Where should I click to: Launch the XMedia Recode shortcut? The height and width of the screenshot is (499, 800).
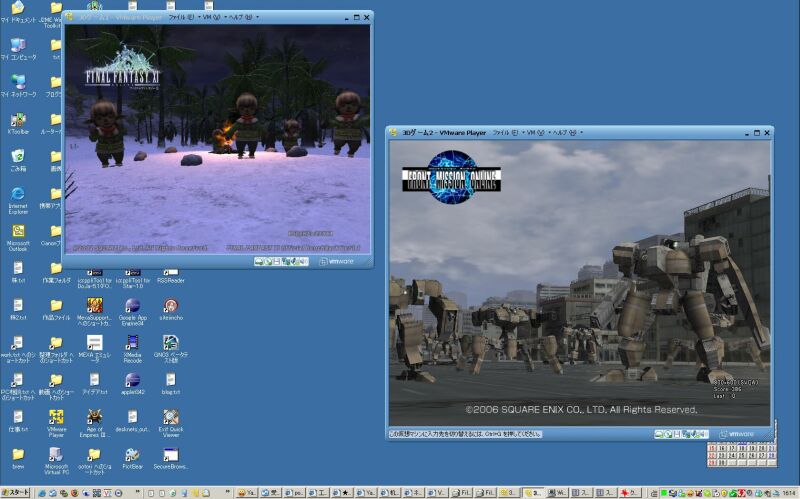(133, 349)
